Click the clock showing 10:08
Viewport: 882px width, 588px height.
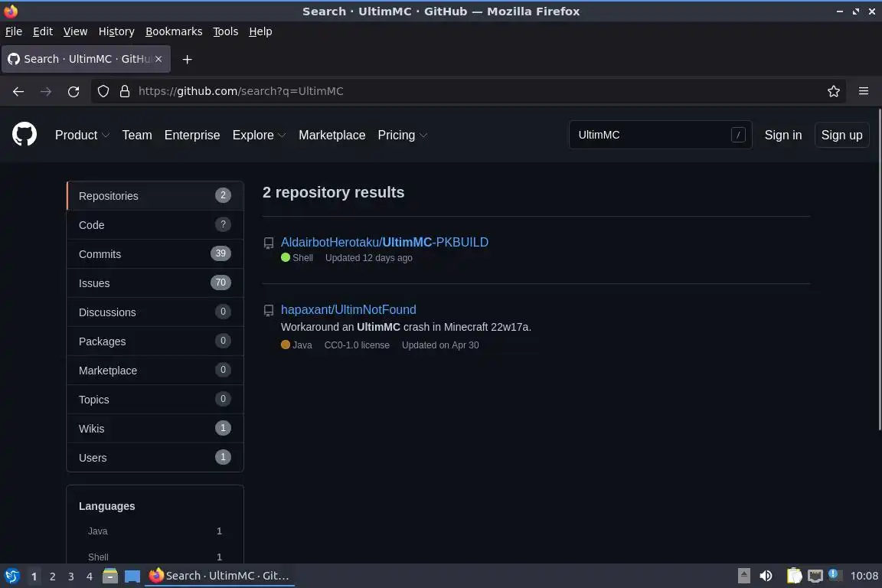[864, 576]
